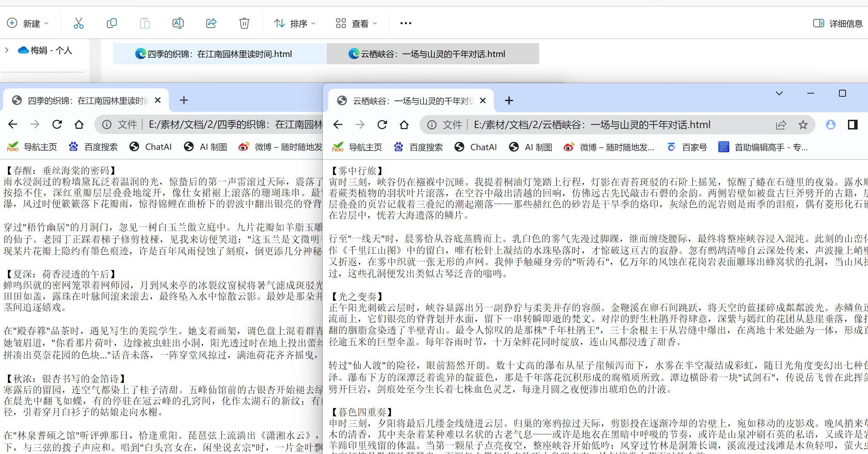Click address bar showing 云栖峡谷 file path
This screenshot has height=454, width=868.
pos(592,125)
